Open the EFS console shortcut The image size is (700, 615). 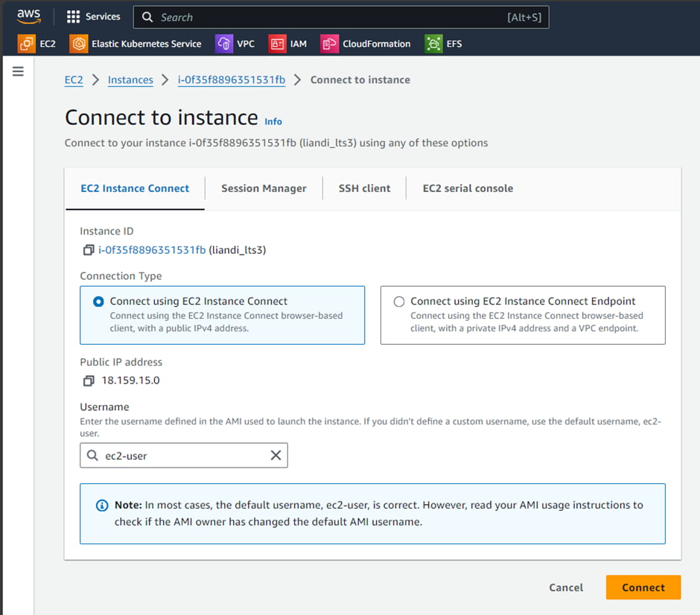point(445,43)
